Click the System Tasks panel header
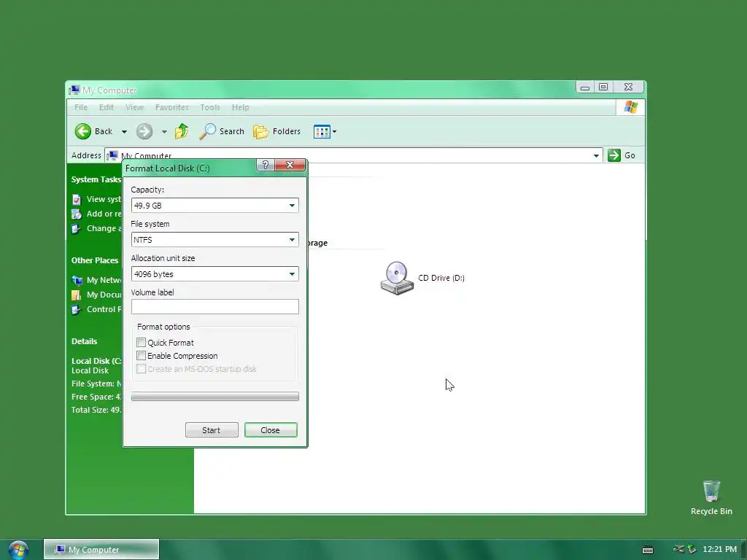This screenshot has width=747, height=560. click(96, 179)
